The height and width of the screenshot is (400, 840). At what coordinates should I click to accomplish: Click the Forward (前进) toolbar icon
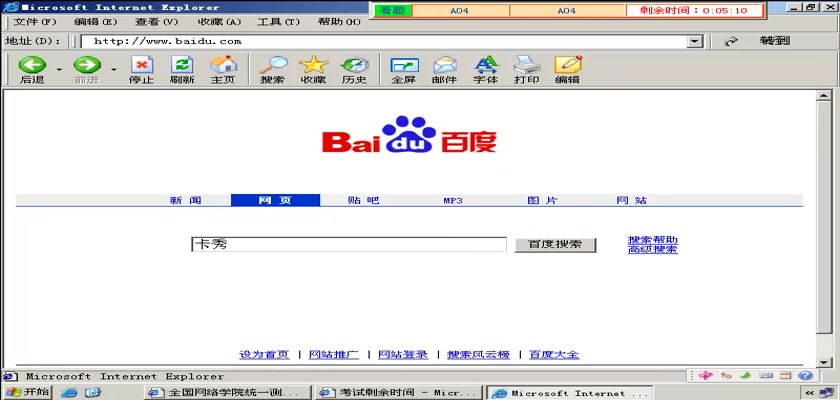click(x=87, y=70)
